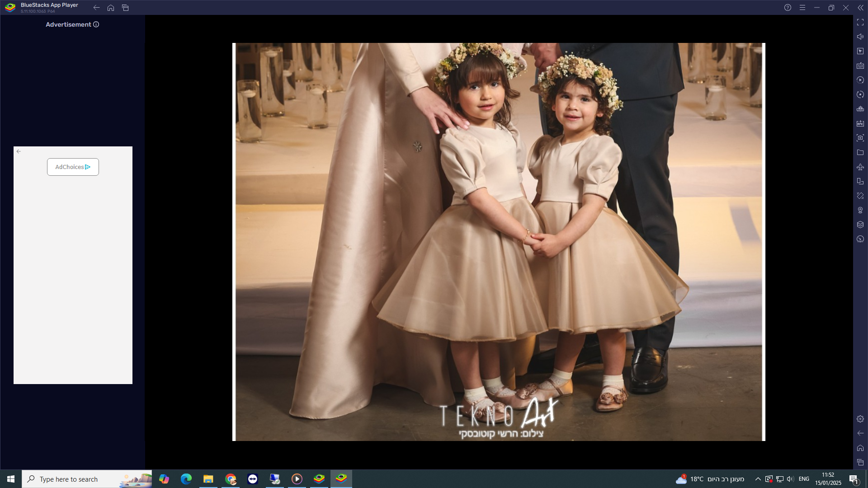Click back arrow in advertisement panel
Image resolution: width=868 pixels, height=488 pixels.
(19, 151)
